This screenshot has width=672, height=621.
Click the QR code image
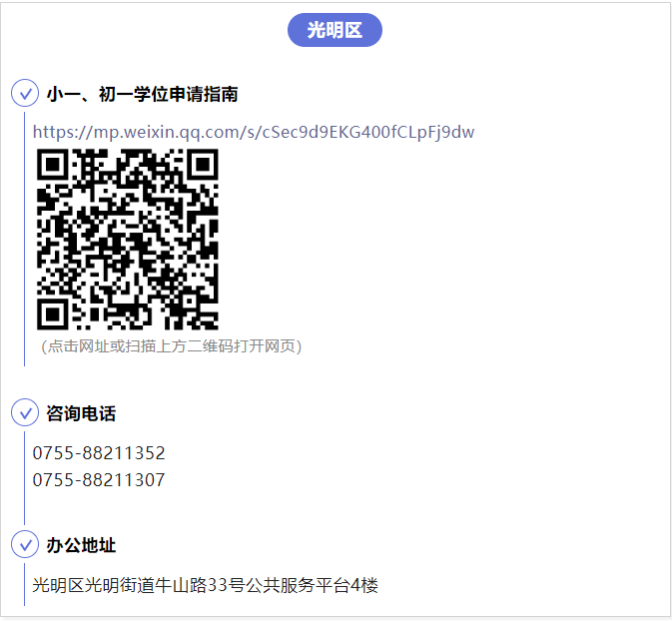(x=128, y=240)
